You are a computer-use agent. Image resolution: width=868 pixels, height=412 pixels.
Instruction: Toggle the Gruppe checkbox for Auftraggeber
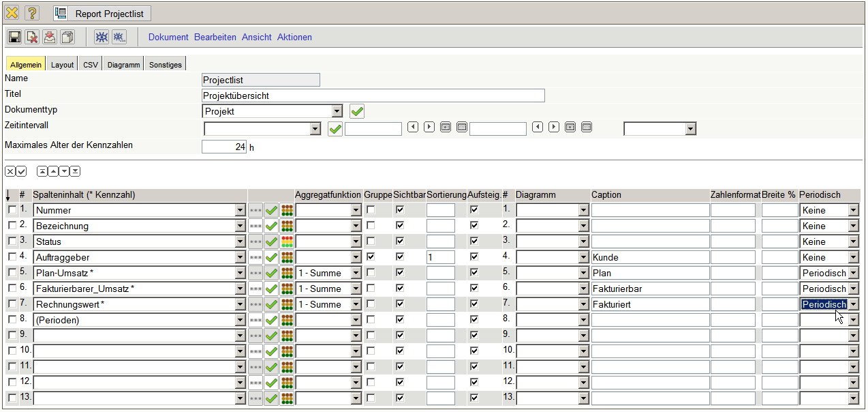coord(371,257)
